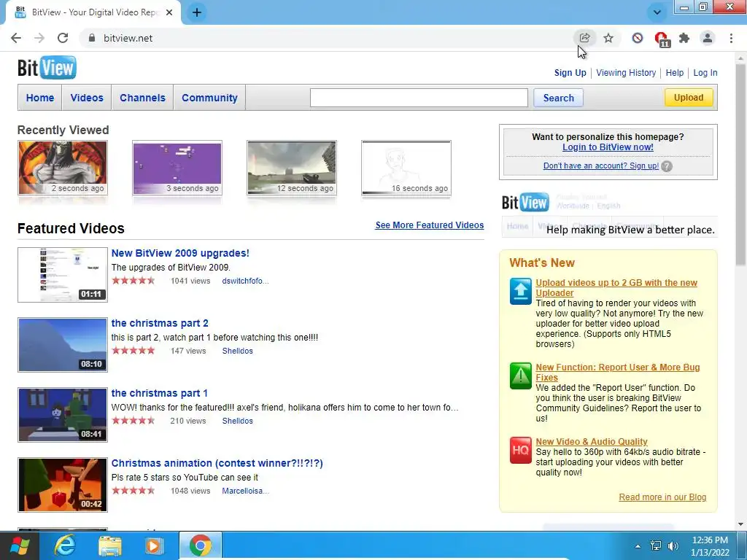Click the browser forward arrow

tap(39, 38)
